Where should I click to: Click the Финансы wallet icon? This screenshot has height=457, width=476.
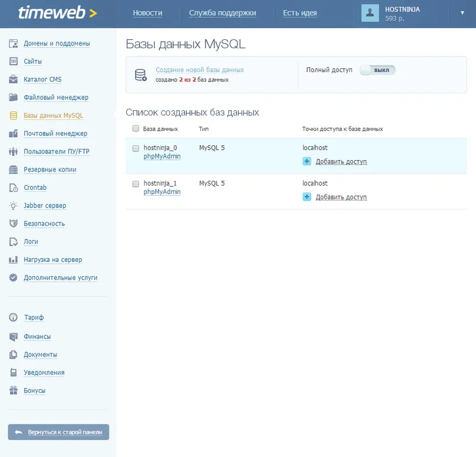(x=13, y=336)
